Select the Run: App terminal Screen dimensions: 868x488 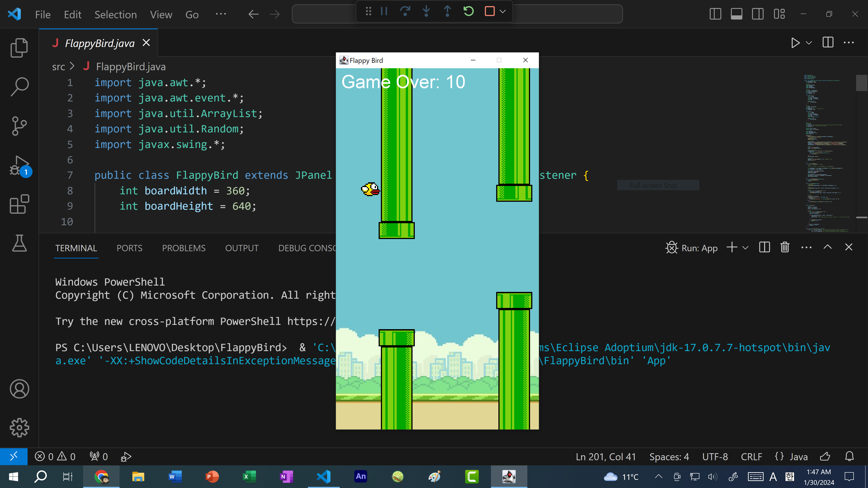tap(691, 248)
